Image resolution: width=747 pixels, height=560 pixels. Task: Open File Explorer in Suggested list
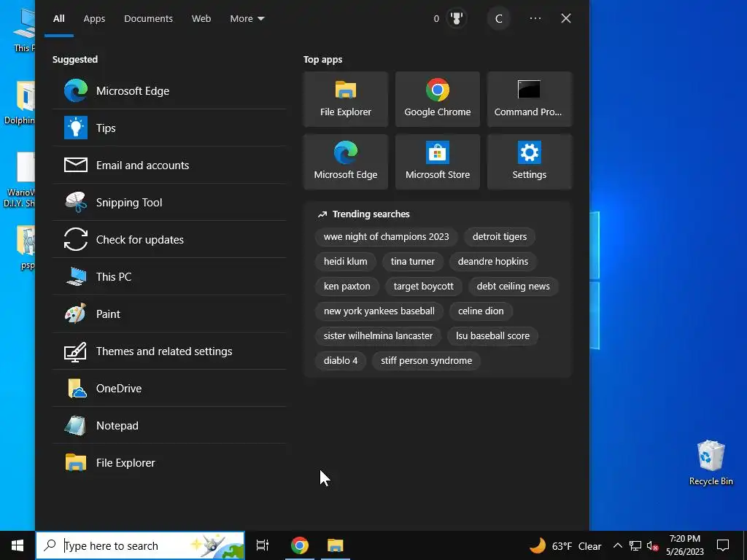(x=169, y=463)
